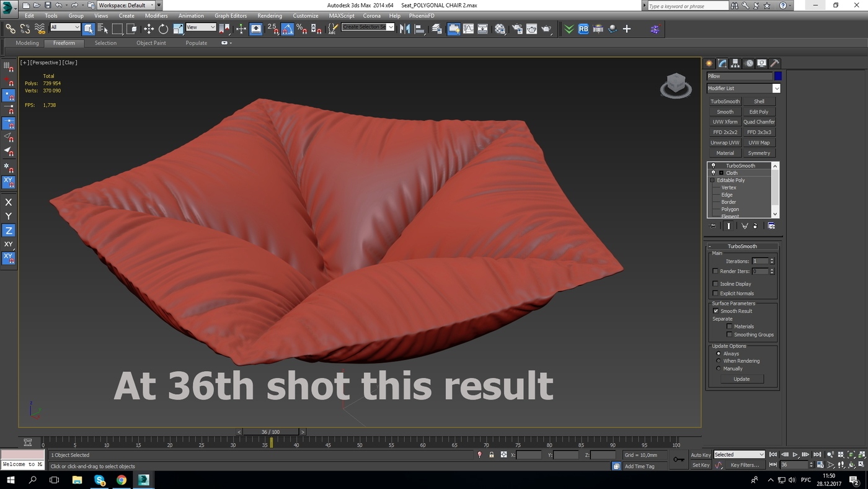The height and width of the screenshot is (489, 868).
Task: Click the Mirror tool icon
Action: click(x=405, y=29)
